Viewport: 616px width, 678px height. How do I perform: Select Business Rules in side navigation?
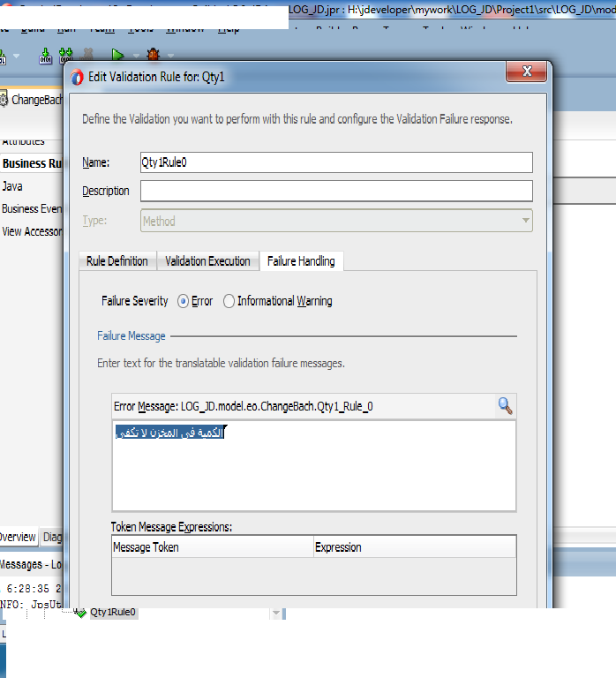point(31,163)
